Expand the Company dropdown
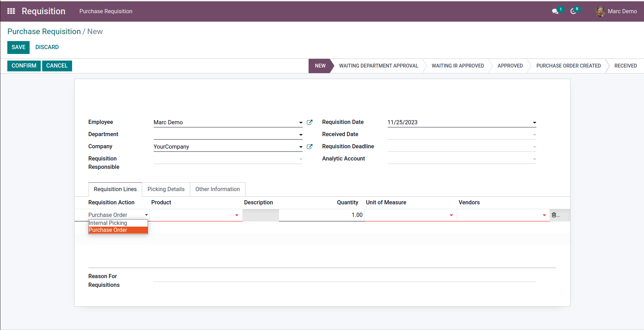 pos(301,147)
